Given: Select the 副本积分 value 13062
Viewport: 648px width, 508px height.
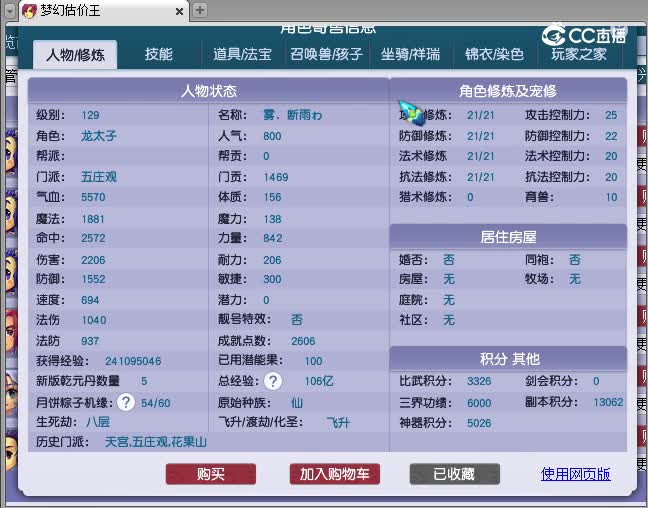Looking at the screenshot, I should 608,402.
